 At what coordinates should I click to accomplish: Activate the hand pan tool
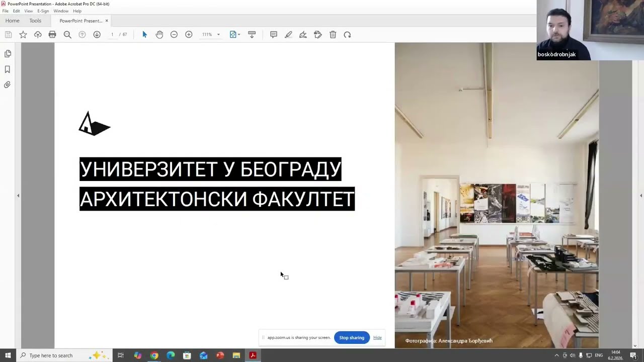coord(159,35)
